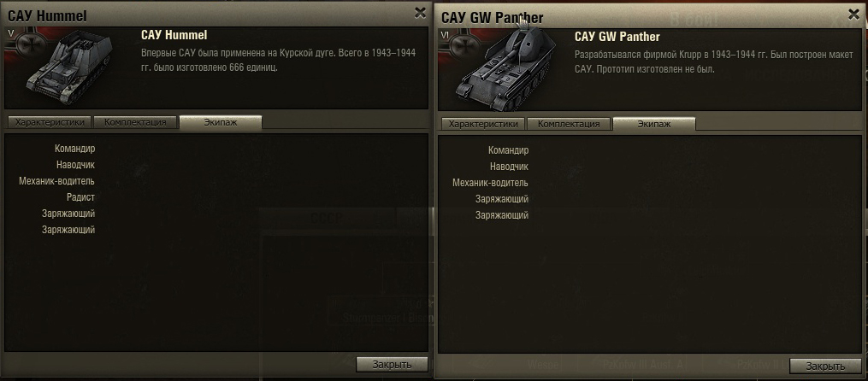Select Командир crew row for Hummel
Image resolution: width=868 pixels, height=381 pixels.
[74, 149]
